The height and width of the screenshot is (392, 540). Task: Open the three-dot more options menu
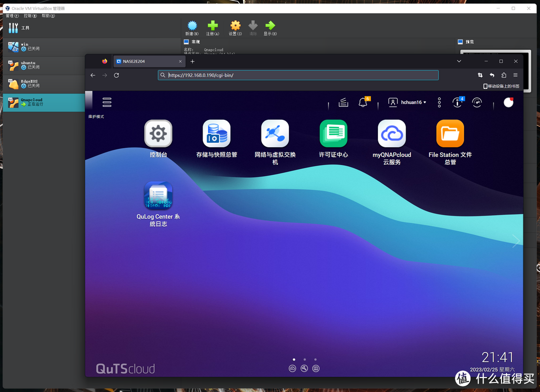click(439, 102)
